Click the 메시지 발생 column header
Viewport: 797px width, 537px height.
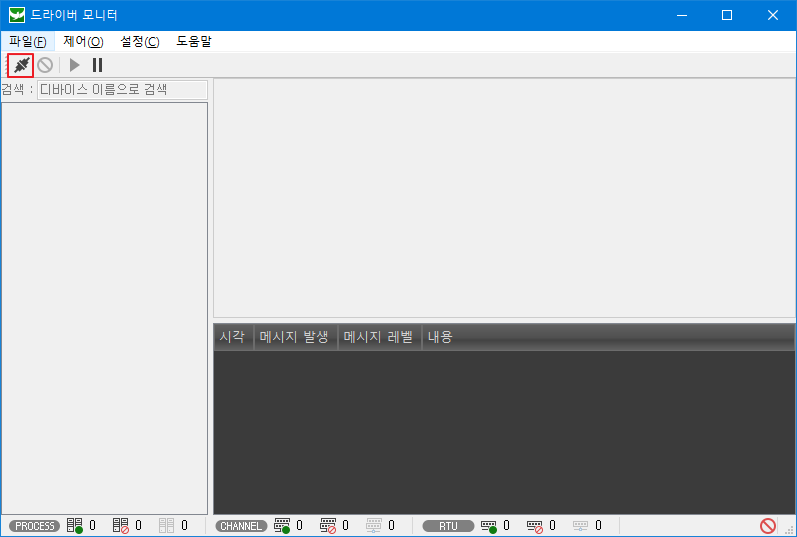point(295,337)
